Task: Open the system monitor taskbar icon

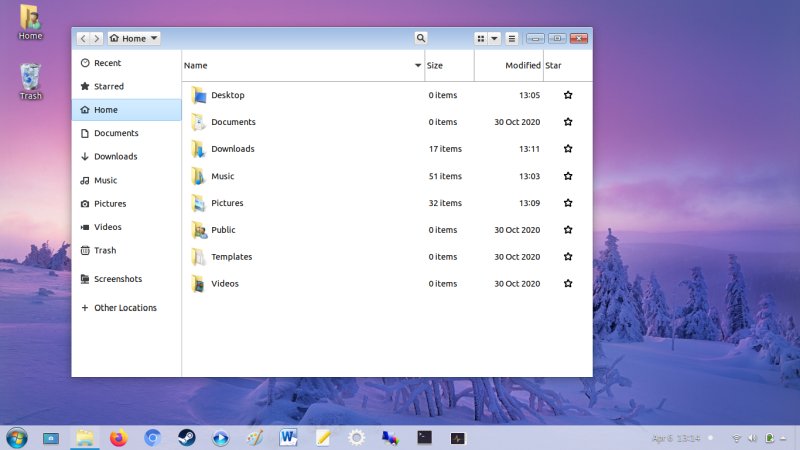Action: (x=458, y=438)
